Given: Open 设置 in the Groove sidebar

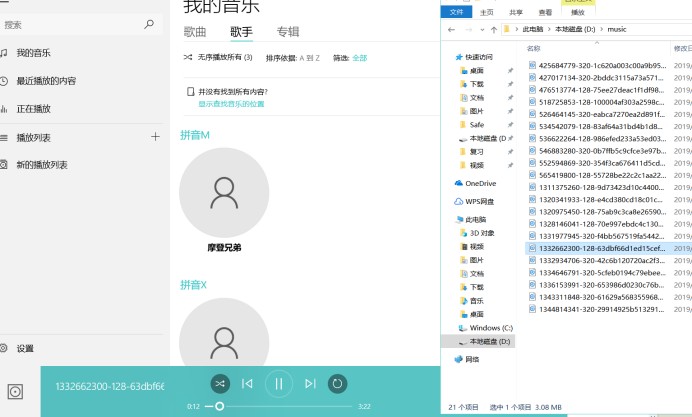Looking at the screenshot, I should coord(25,349).
